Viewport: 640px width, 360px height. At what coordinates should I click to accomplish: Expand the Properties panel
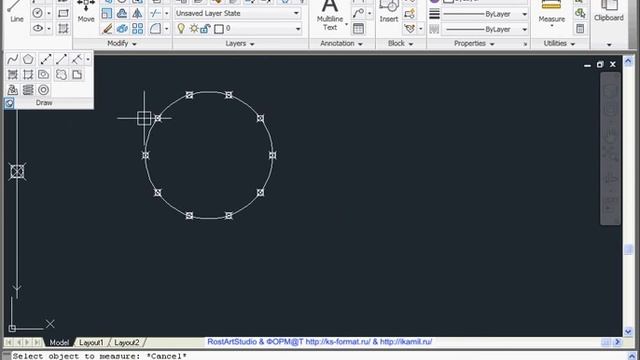474,43
